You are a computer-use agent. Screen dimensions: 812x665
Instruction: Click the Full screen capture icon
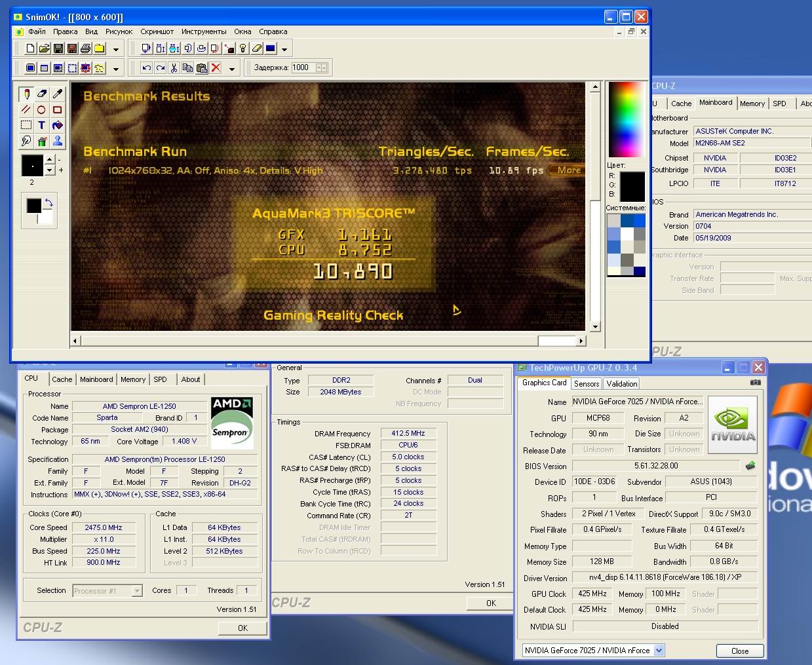click(x=30, y=67)
